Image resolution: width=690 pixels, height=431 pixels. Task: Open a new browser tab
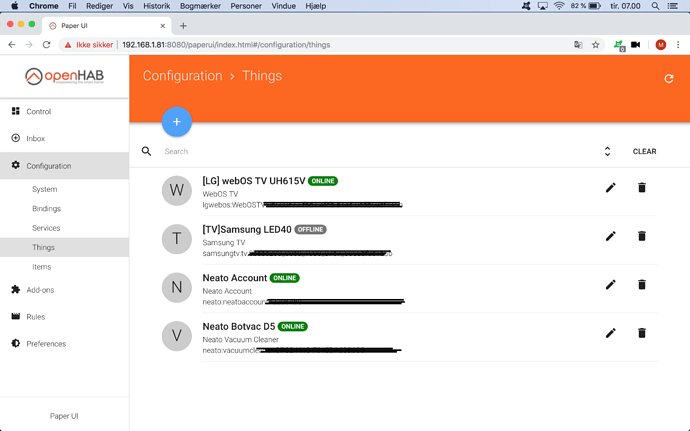(183, 26)
